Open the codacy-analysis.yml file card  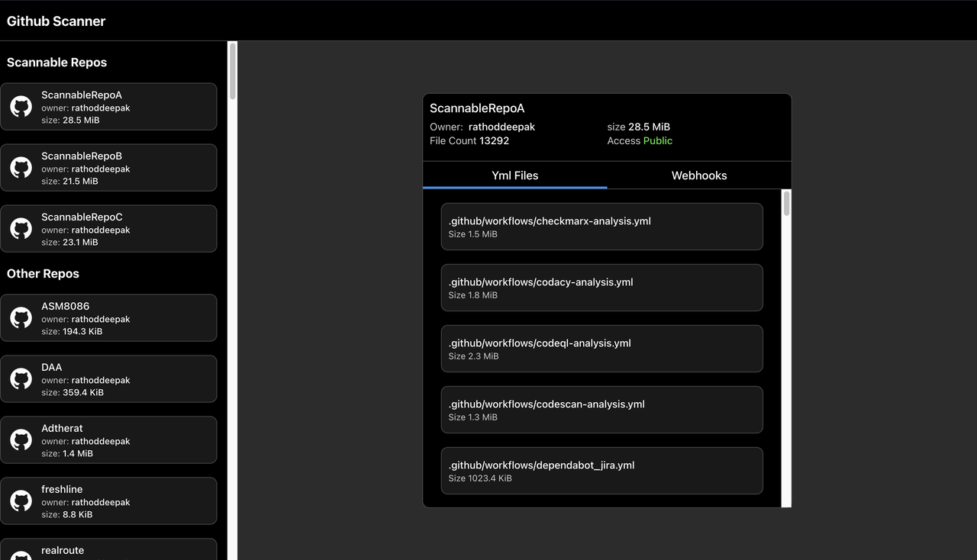coord(601,287)
